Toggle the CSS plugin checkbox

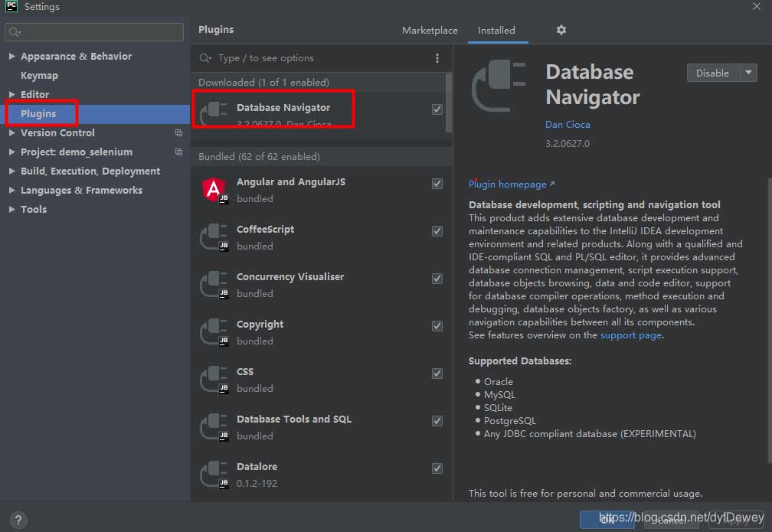click(x=437, y=374)
